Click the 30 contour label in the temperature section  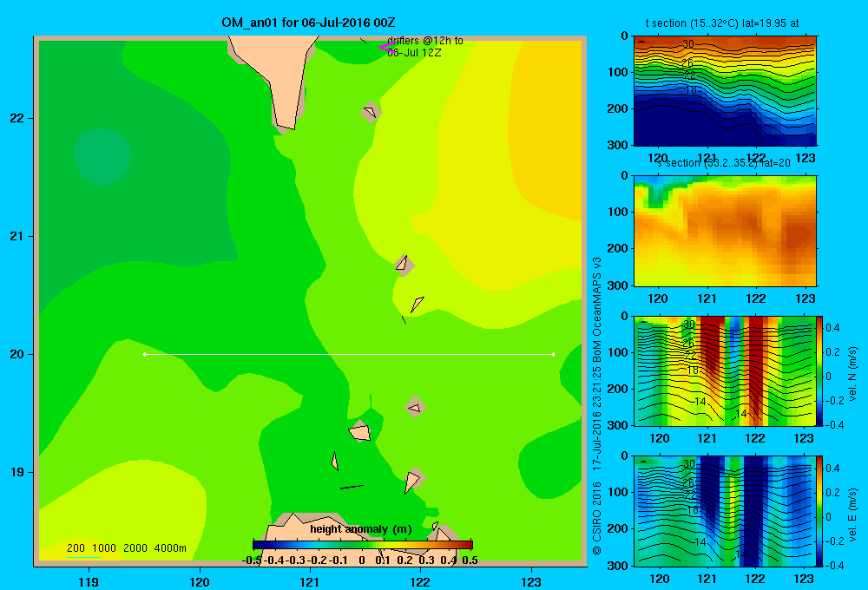point(687,43)
